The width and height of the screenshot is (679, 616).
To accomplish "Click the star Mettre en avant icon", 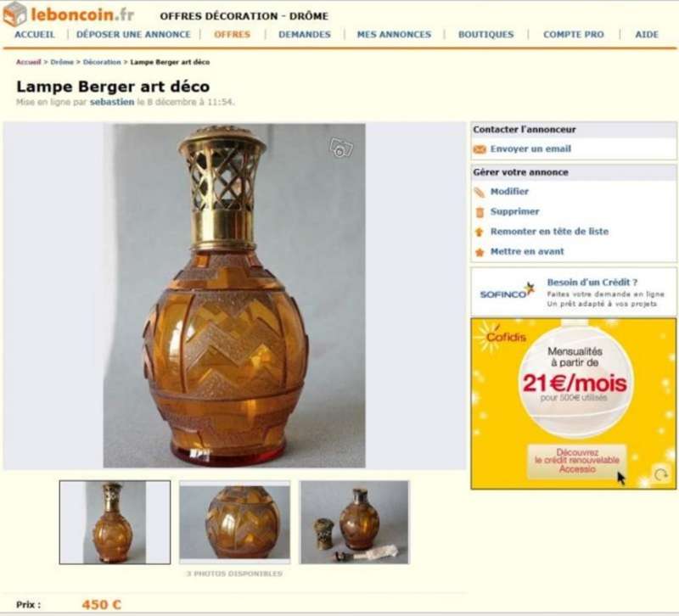I will pos(480,252).
